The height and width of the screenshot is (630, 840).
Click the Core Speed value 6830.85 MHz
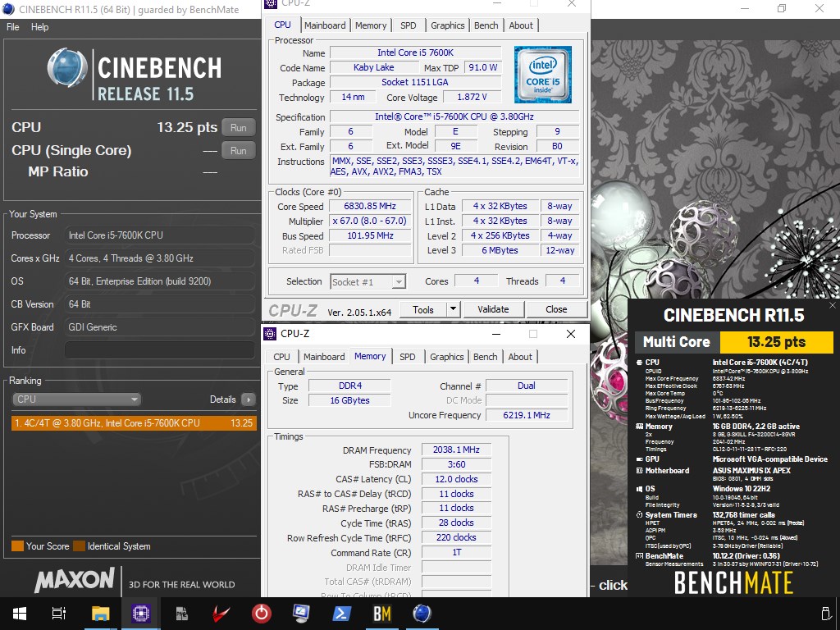pyautogui.click(x=370, y=206)
